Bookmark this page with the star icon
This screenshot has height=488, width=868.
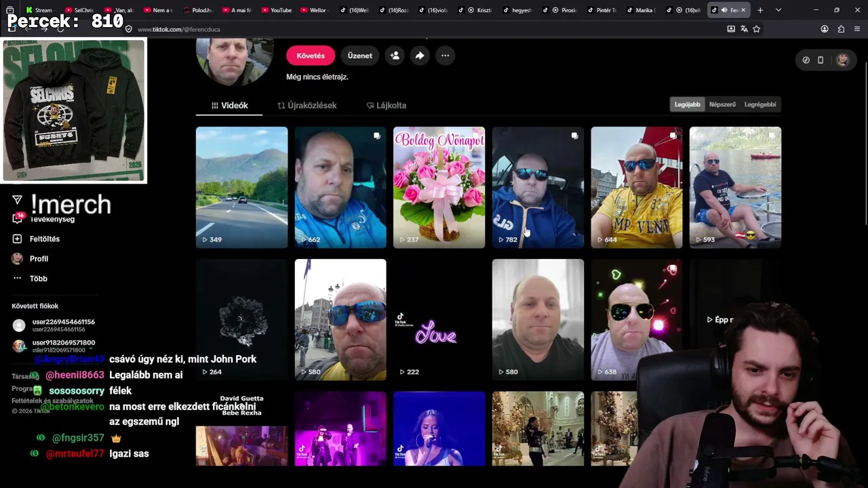point(757,29)
